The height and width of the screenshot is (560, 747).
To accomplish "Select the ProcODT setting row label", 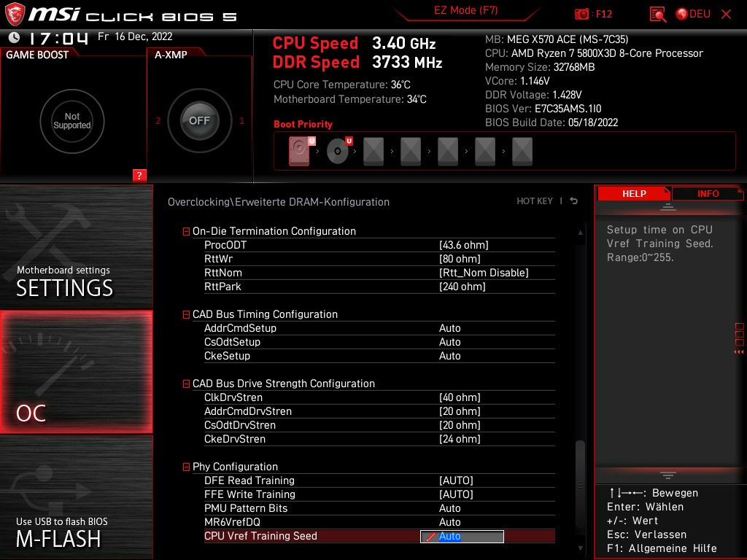I will click(x=225, y=245).
